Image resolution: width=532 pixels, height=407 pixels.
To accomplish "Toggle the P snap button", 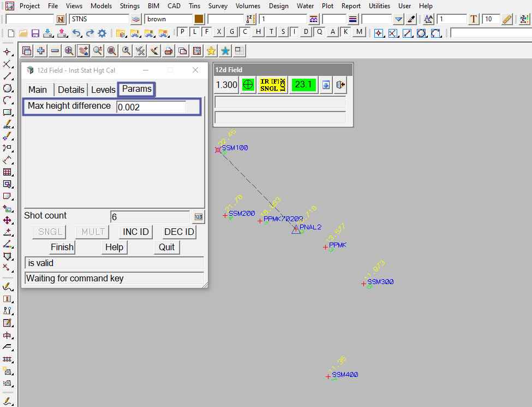I will [182, 32].
